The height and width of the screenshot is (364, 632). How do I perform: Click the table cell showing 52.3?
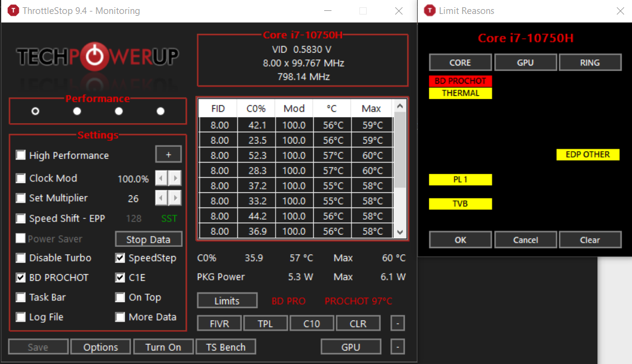(x=257, y=155)
